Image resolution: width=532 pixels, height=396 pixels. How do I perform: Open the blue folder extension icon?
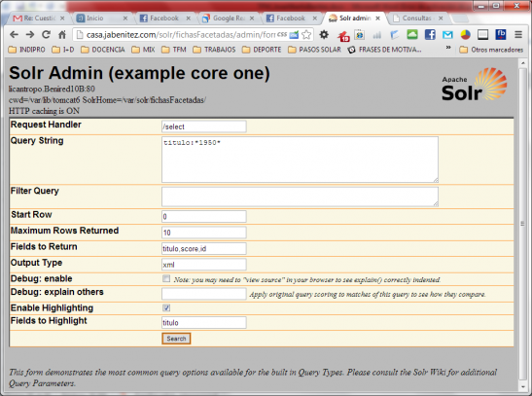(394, 34)
